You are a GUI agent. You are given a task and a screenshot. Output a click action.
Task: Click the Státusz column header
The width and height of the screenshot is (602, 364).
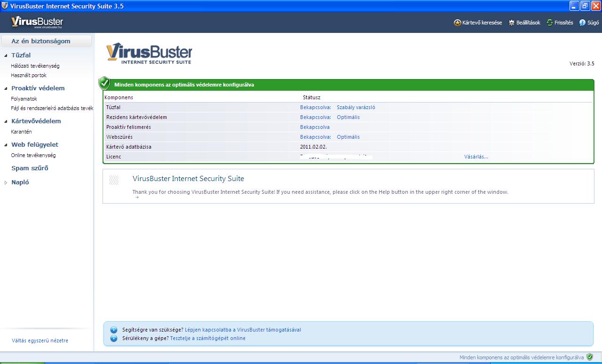(x=311, y=97)
